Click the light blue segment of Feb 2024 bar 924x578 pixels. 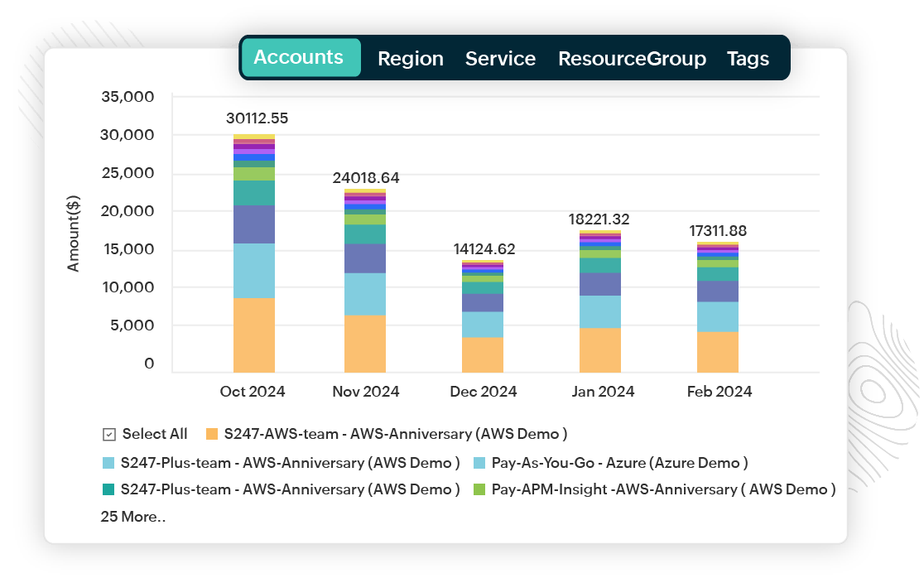click(x=718, y=316)
